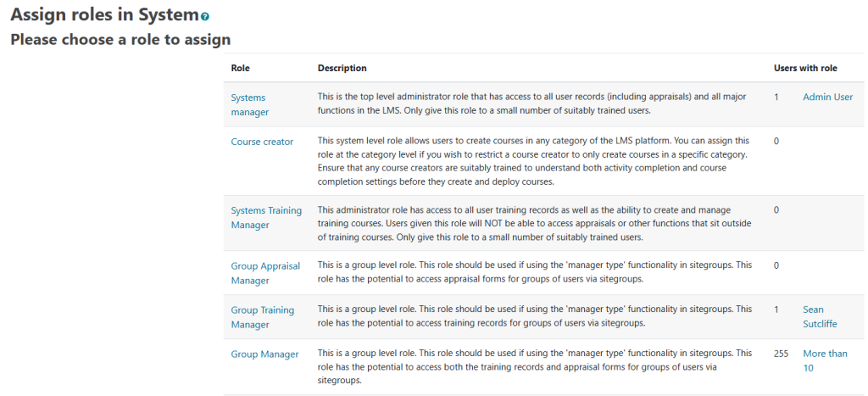Open the help icon beside Assign roles heading
Screen dimensions: 868x396
click(205, 17)
